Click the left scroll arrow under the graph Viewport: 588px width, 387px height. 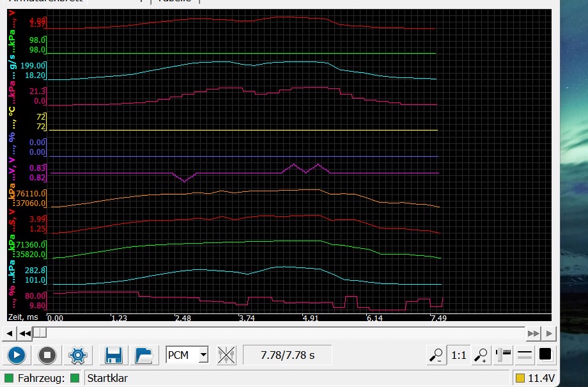(9, 333)
